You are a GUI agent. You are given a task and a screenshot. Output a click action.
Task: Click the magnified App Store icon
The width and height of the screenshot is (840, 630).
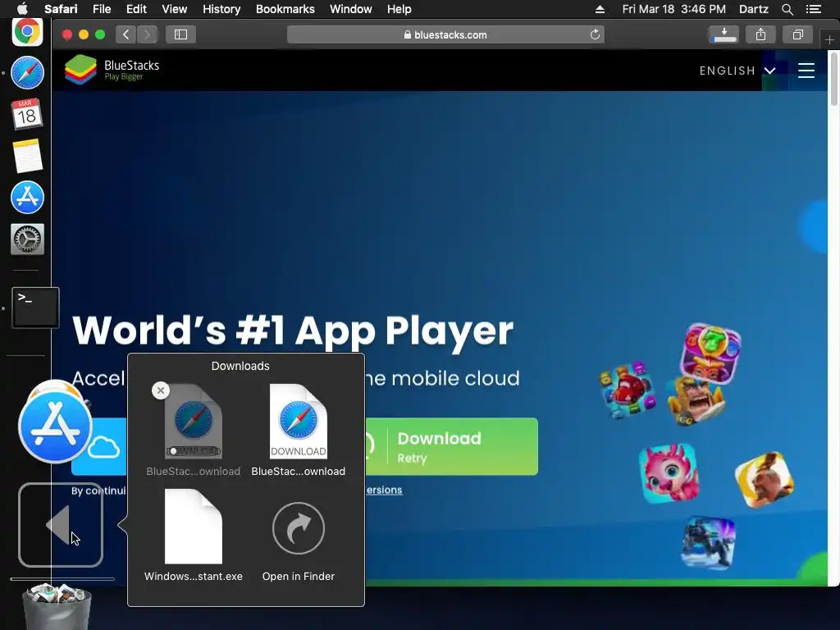(55, 427)
